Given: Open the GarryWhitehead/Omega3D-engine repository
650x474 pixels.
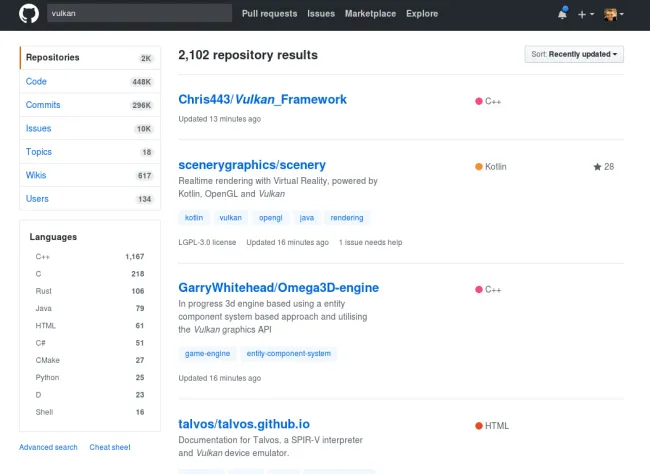Looking at the screenshot, I should [x=279, y=288].
